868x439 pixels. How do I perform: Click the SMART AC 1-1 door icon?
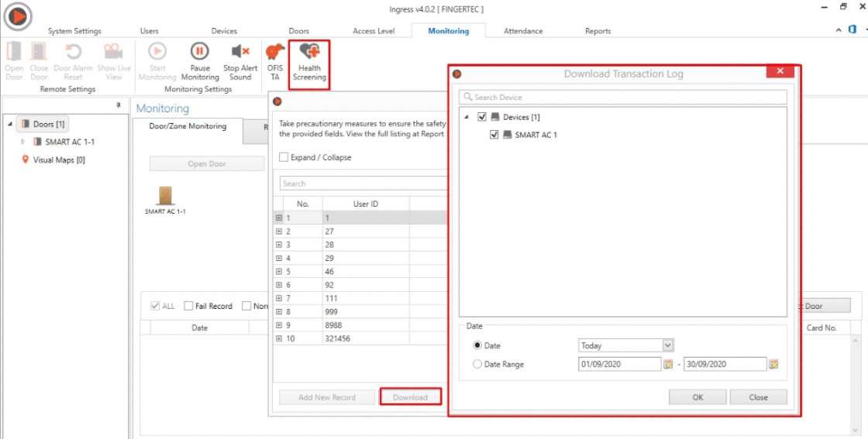click(x=165, y=196)
